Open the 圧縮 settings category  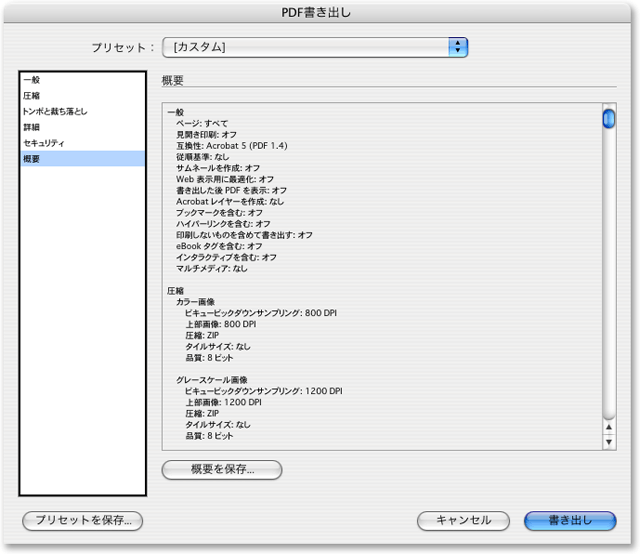tap(34, 95)
